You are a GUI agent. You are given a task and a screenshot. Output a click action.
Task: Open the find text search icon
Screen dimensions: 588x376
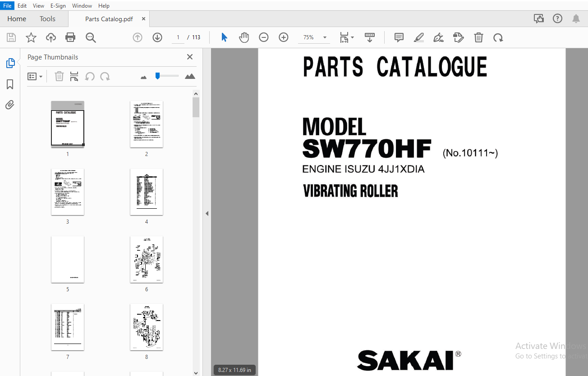point(91,37)
